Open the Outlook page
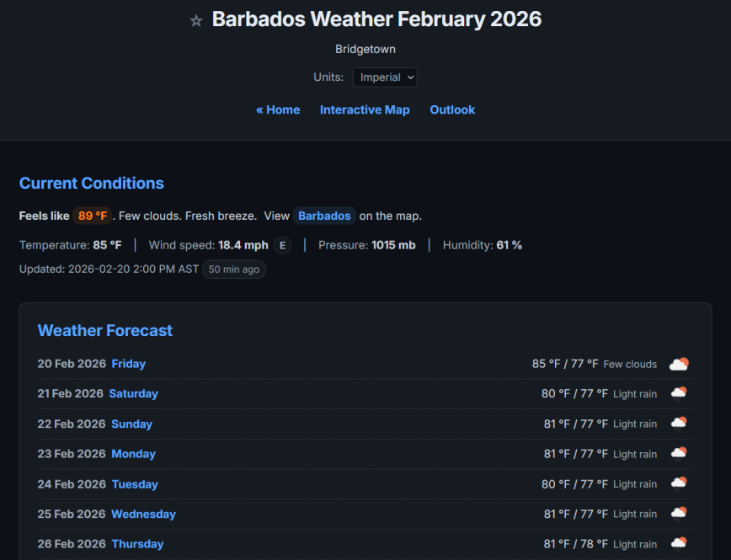731x560 pixels. [x=452, y=109]
